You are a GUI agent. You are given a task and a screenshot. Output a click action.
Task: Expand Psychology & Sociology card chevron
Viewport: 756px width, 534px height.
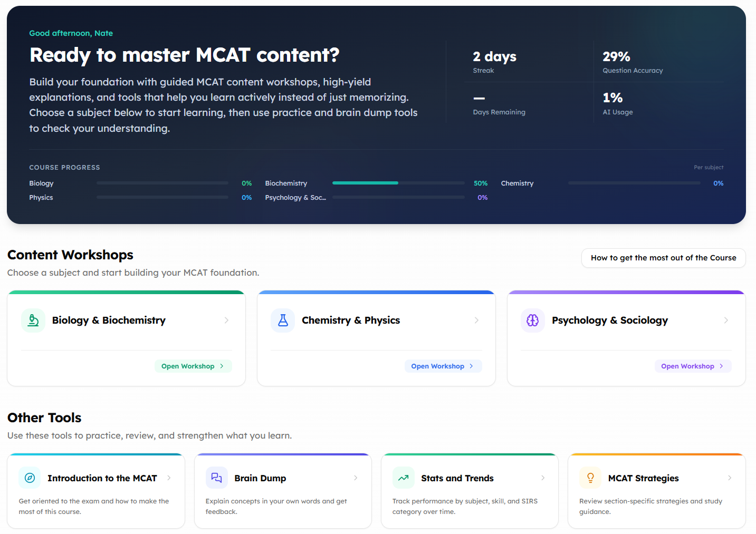726,321
